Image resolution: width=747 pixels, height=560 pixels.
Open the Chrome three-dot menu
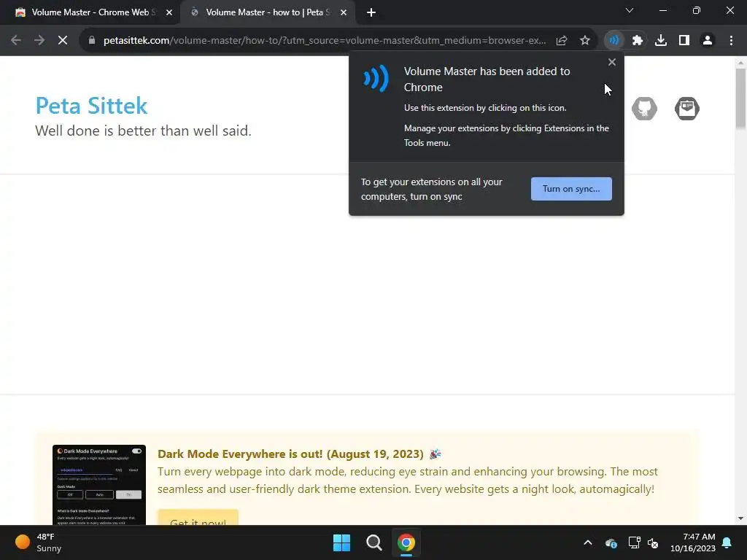click(731, 41)
